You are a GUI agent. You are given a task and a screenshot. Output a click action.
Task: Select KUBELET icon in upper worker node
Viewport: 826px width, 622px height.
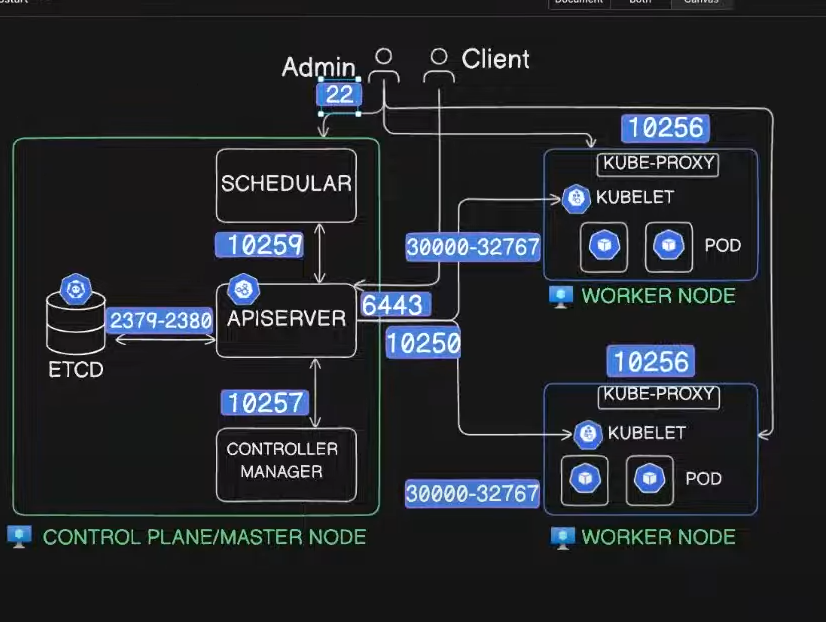click(x=576, y=199)
